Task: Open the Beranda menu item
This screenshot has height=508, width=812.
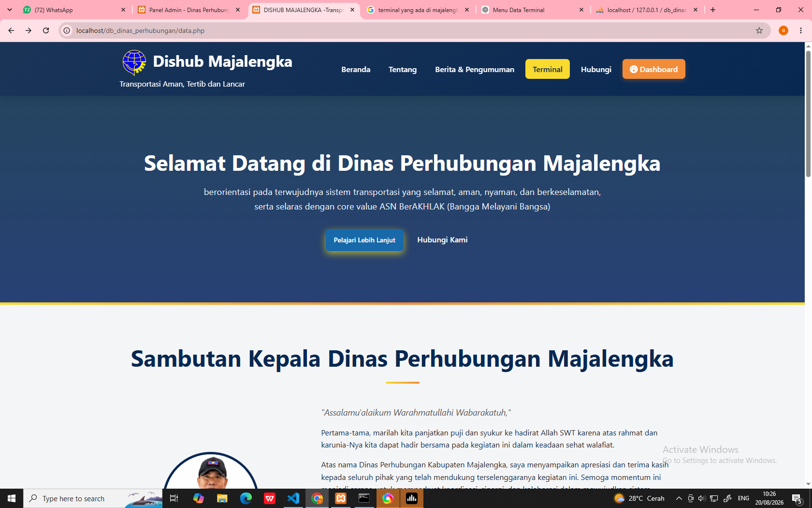Action: tap(356, 69)
